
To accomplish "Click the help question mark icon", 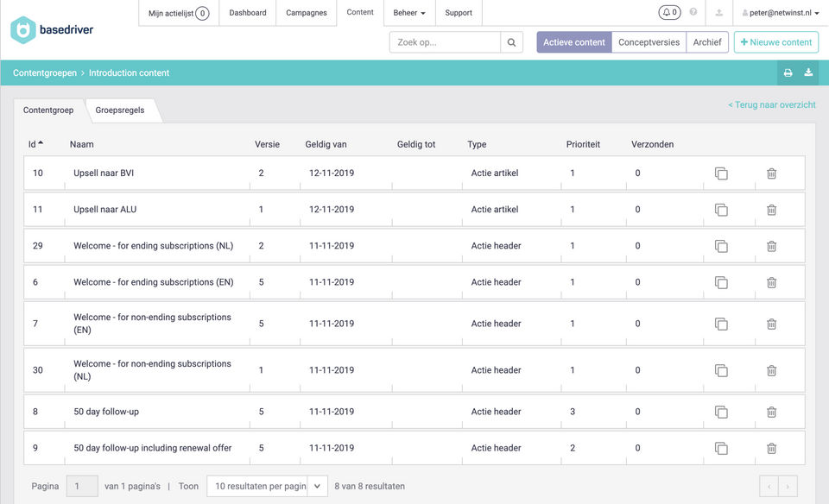I will pos(693,13).
